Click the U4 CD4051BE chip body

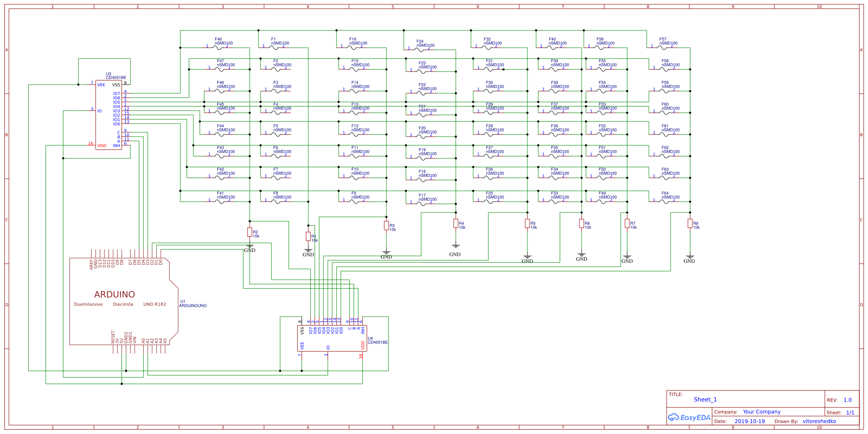coord(332,338)
